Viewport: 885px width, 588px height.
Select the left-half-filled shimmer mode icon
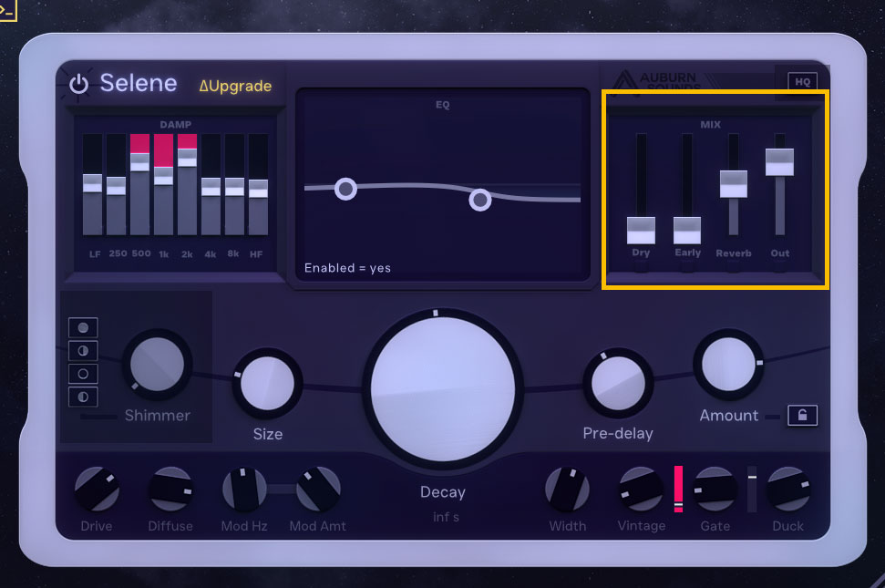click(x=83, y=397)
